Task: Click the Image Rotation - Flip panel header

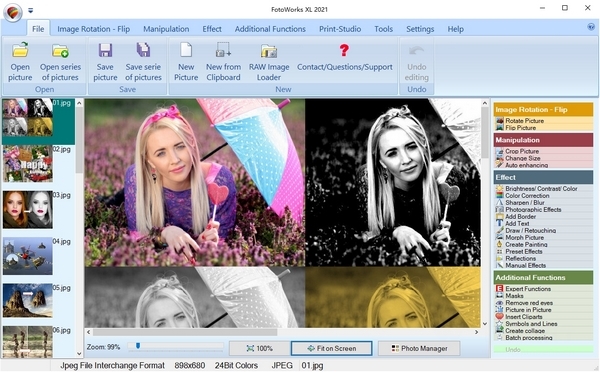Action: click(543, 109)
